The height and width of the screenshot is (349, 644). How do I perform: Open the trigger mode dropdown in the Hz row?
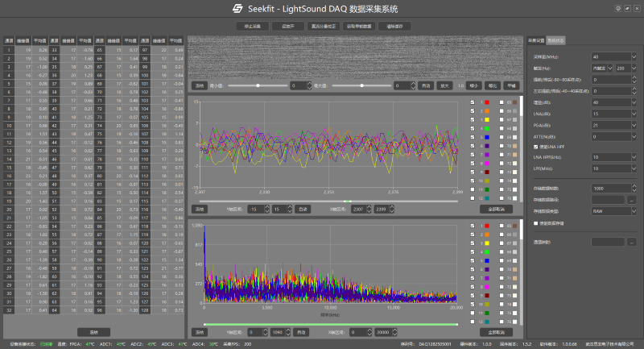(x=602, y=69)
